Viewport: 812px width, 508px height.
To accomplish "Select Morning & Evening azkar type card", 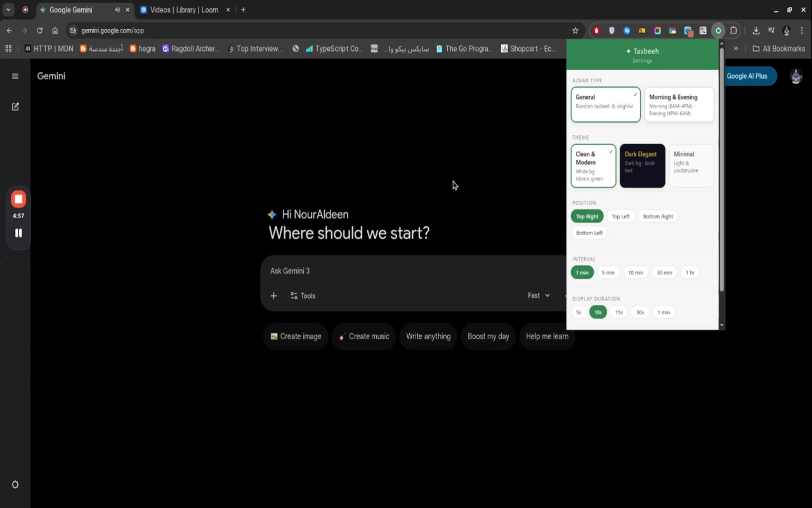I will pyautogui.click(x=679, y=104).
